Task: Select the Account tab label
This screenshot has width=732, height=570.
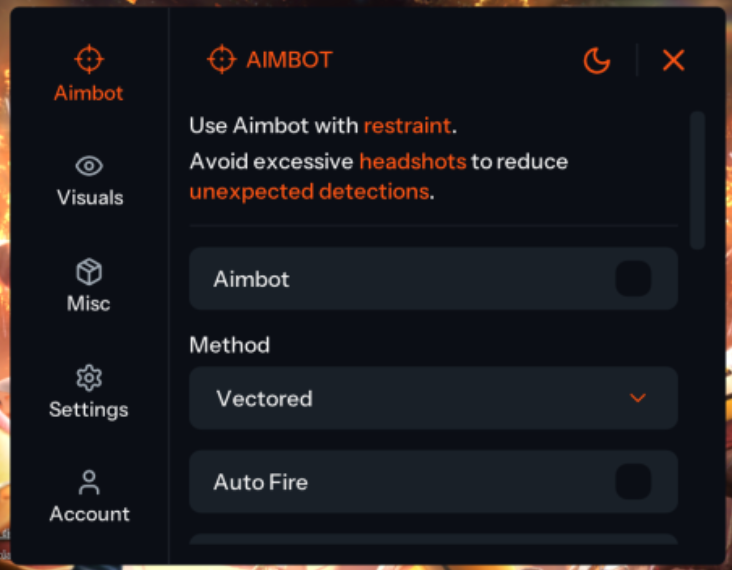Action: 90,514
